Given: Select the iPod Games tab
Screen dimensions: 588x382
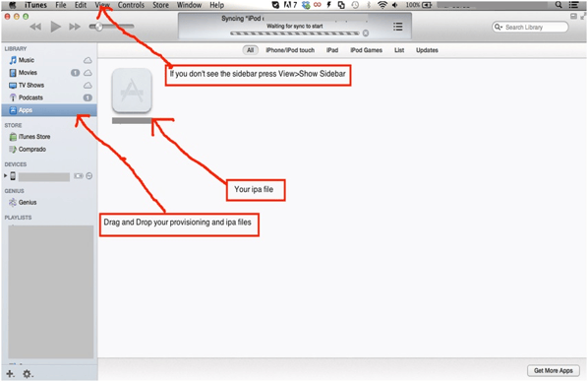Looking at the screenshot, I should coord(366,50).
